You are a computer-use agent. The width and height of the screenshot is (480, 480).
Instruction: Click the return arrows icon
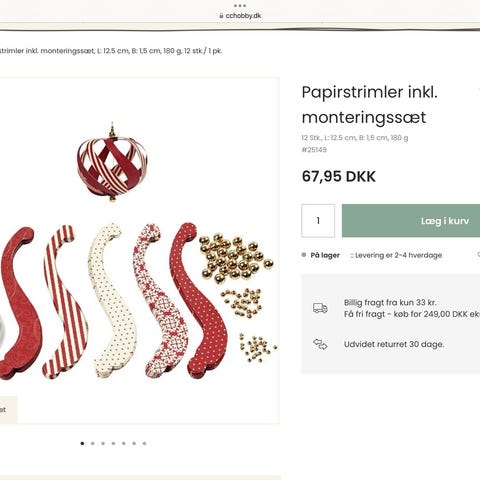coord(320,344)
